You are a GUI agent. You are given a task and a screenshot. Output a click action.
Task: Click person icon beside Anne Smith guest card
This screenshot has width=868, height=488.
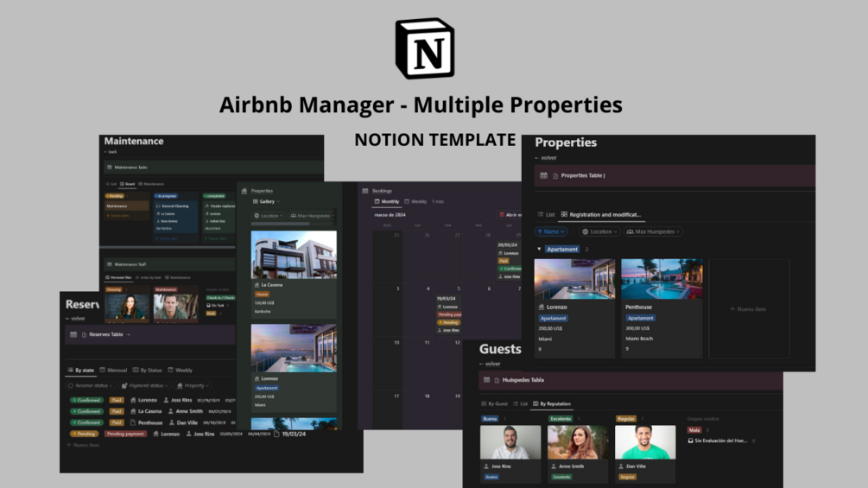tap(554, 466)
